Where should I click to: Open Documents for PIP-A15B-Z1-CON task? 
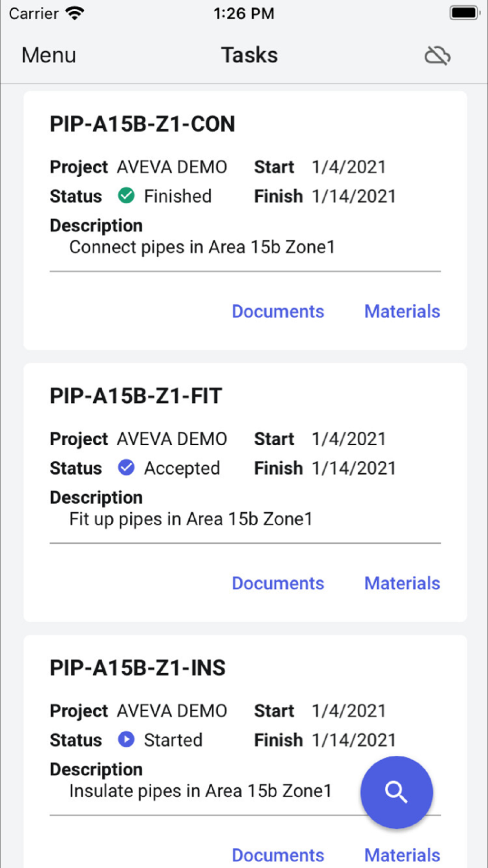278,311
